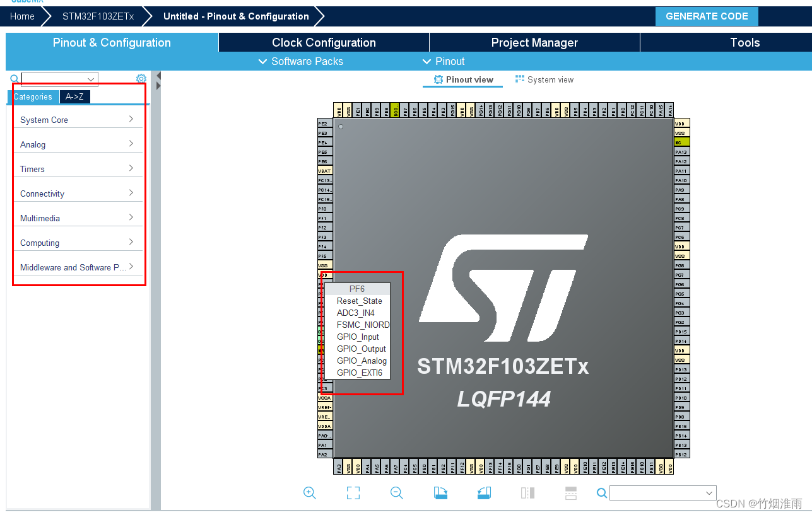Click pin PF0 on the left edge
812x515 pixels.
(325, 209)
